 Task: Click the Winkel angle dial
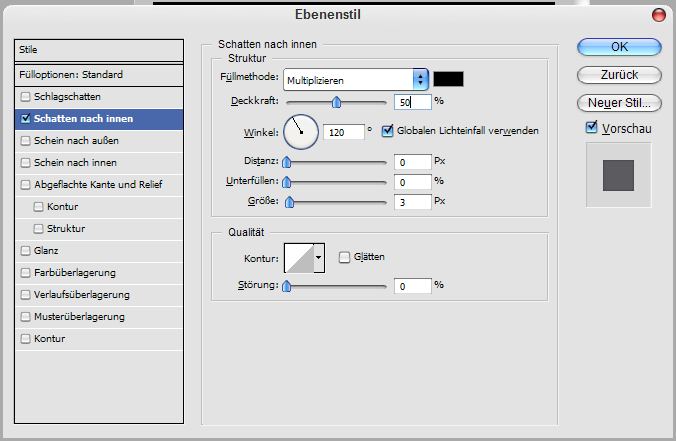coord(301,132)
